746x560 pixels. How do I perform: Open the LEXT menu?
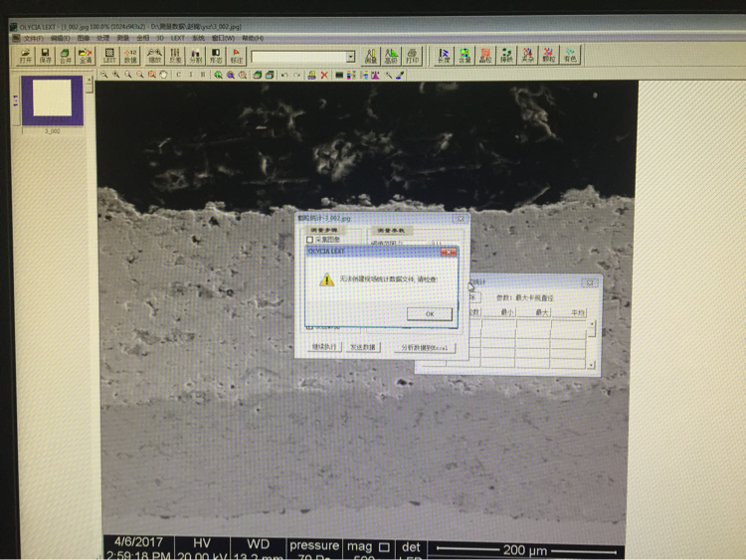pyautogui.click(x=178, y=38)
